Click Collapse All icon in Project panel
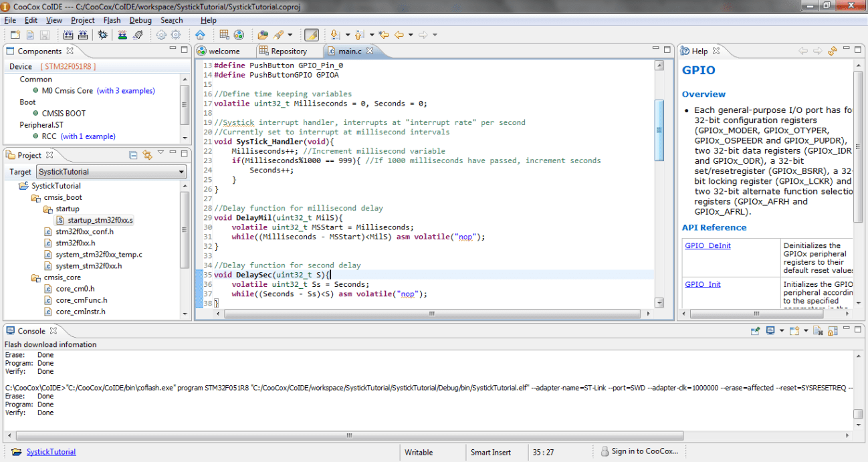The height and width of the screenshot is (462, 868). tap(133, 155)
